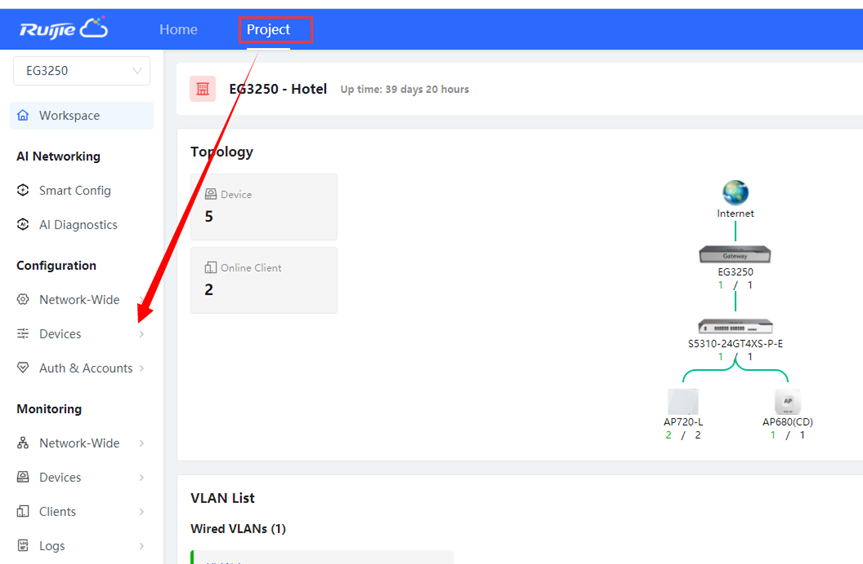Click the EG3250 label in topology
The image size is (863, 564).
click(x=735, y=272)
